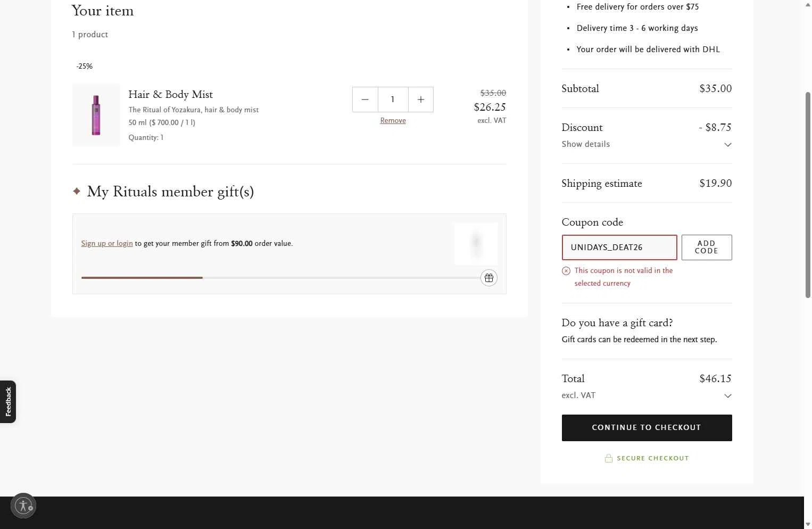Click the struck-through $35.00 original price
Screen dimensions: 812x529
click(493, 93)
